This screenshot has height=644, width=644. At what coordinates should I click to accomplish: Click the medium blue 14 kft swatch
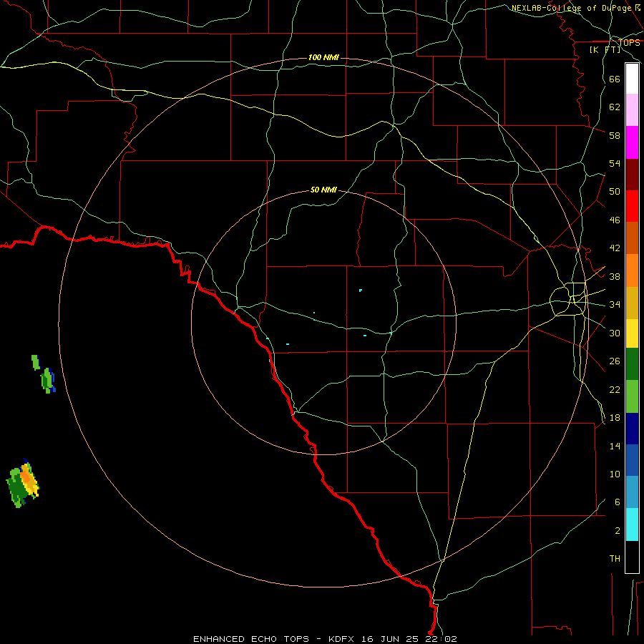pos(632,460)
